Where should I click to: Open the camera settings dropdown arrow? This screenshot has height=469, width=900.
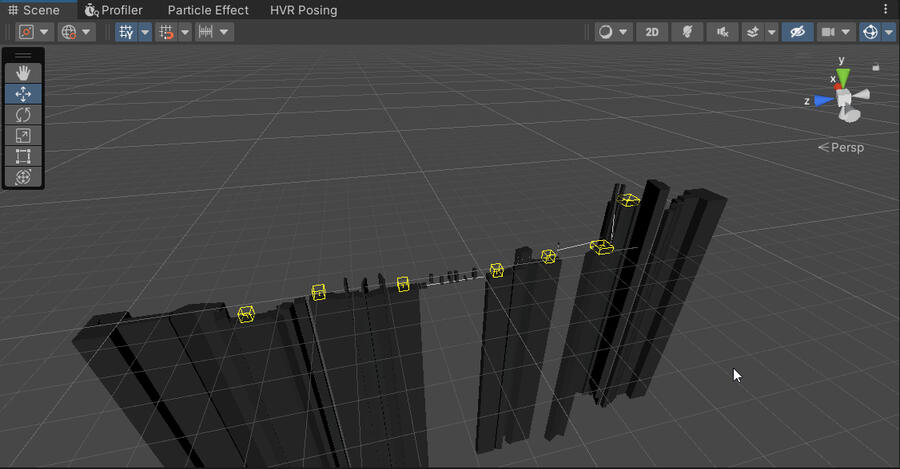tap(847, 32)
